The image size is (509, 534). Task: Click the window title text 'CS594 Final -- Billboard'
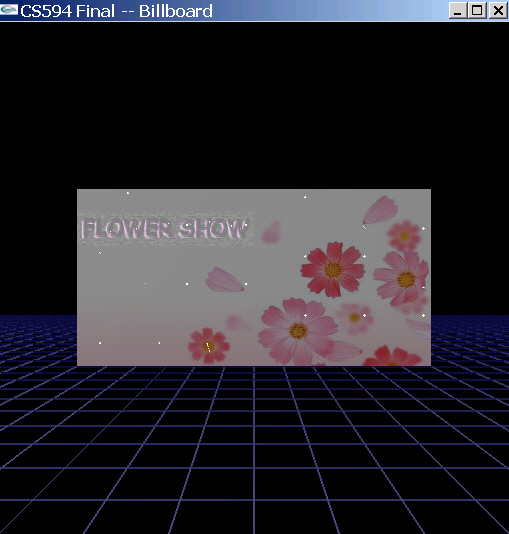tap(116, 11)
